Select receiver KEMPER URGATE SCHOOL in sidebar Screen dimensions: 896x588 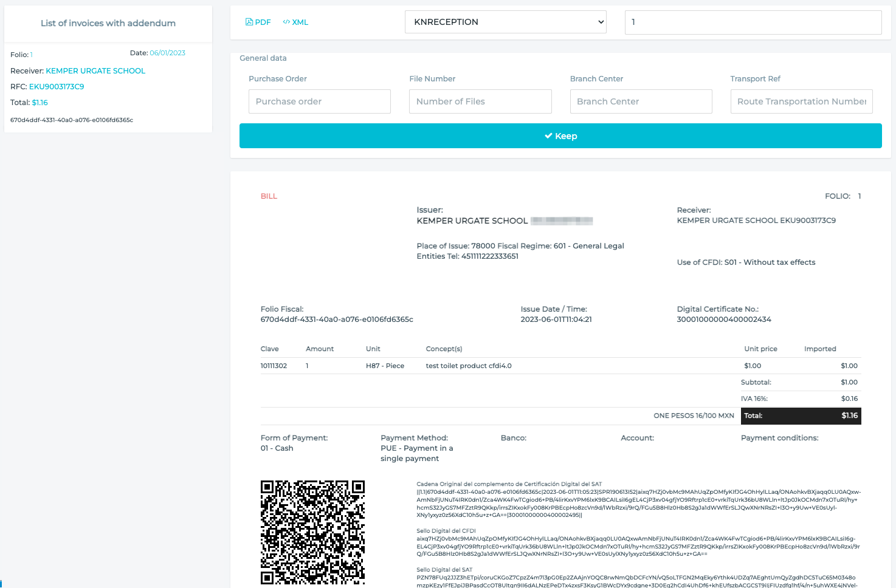point(95,71)
